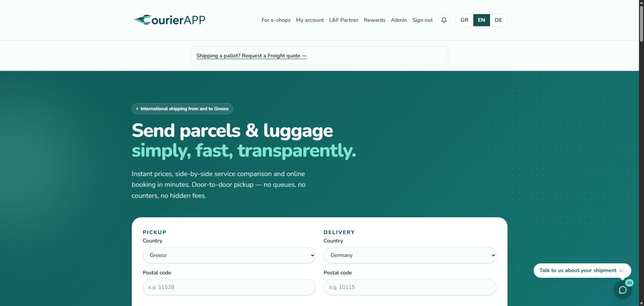Viewport: 644px width, 306px height.
Task: Click the PICKUP section heading
Action: coord(154,232)
